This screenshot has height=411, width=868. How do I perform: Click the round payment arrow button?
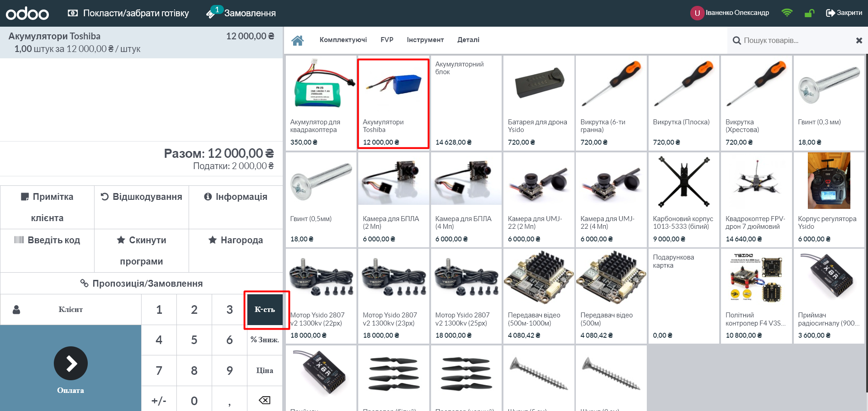pyautogui.click(x=71, y=363)
